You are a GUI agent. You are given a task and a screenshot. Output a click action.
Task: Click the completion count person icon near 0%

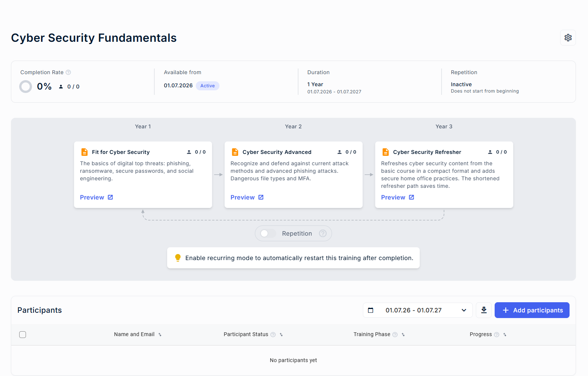coord(61,87)
